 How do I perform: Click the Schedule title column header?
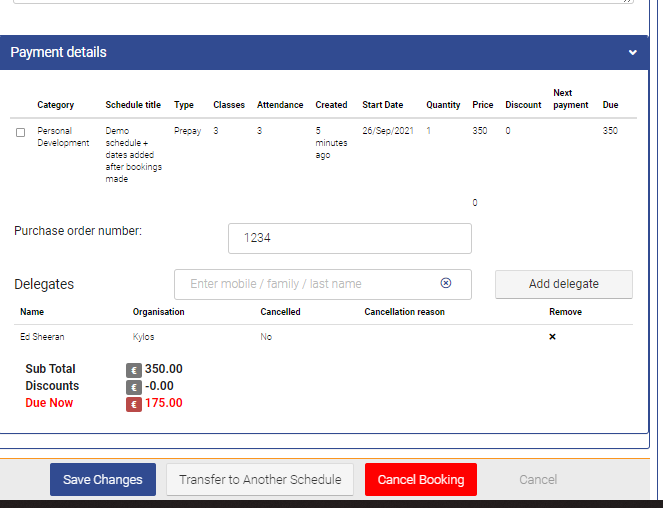[133, 105]
